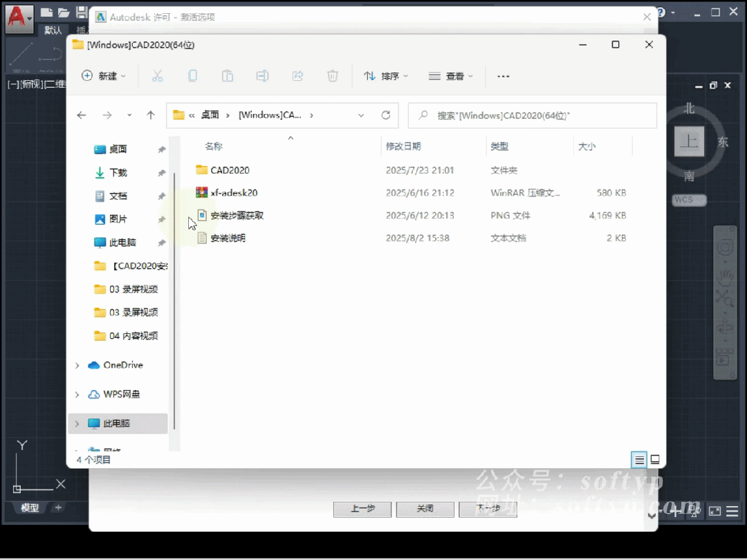Sort by 名称 column header
Image resolution: width=747 pixels, height=560 pixels.
click(x=214, y=147)
